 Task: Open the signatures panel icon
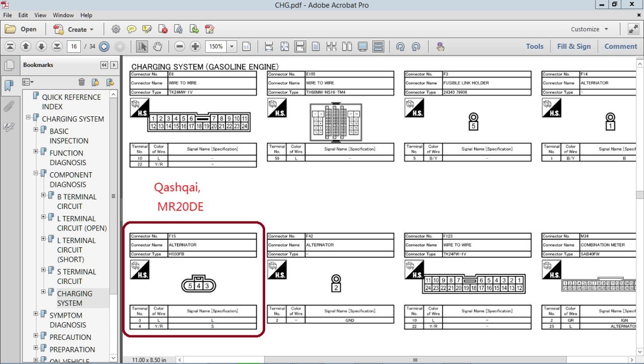(x=9, y=127)
